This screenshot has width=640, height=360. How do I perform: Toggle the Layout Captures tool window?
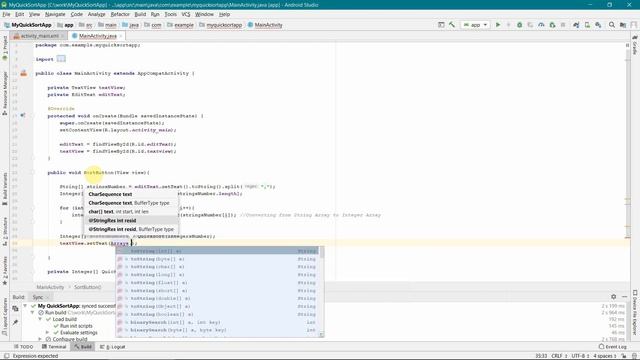click(5, 316)
